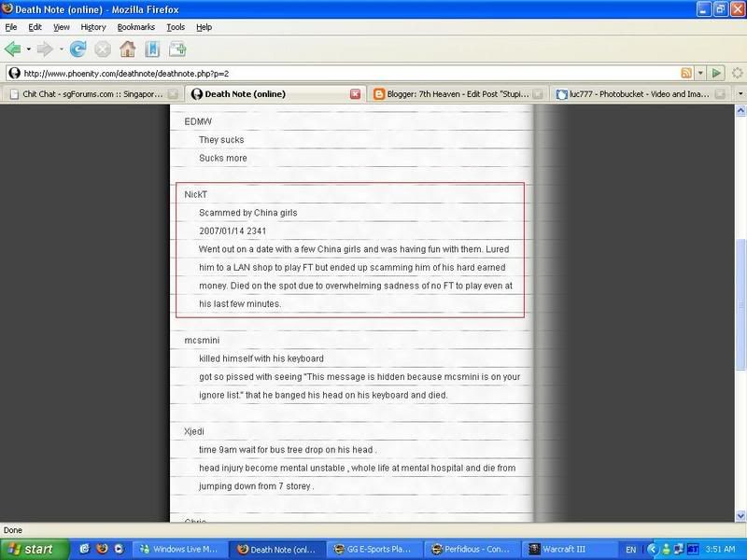
Task: Open the Bookmarks menu
Action: click(x=134, y=28)
